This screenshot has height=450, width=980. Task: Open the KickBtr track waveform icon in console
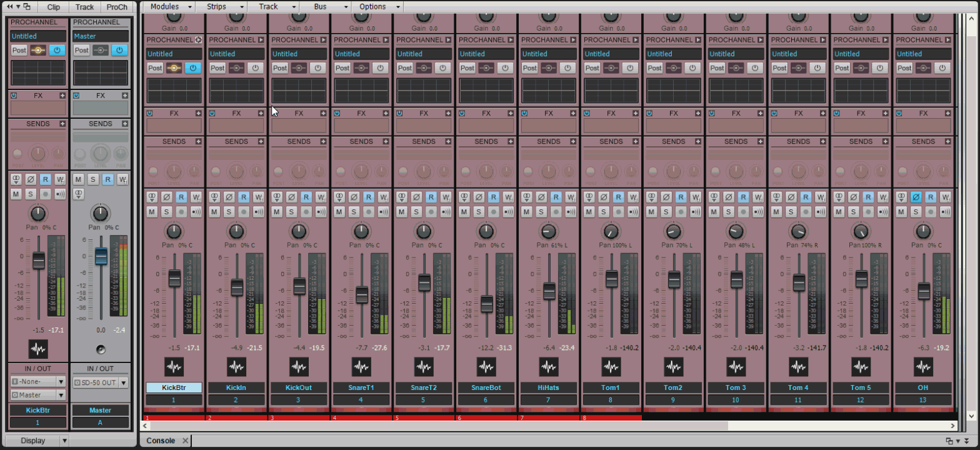click(174, 367)
